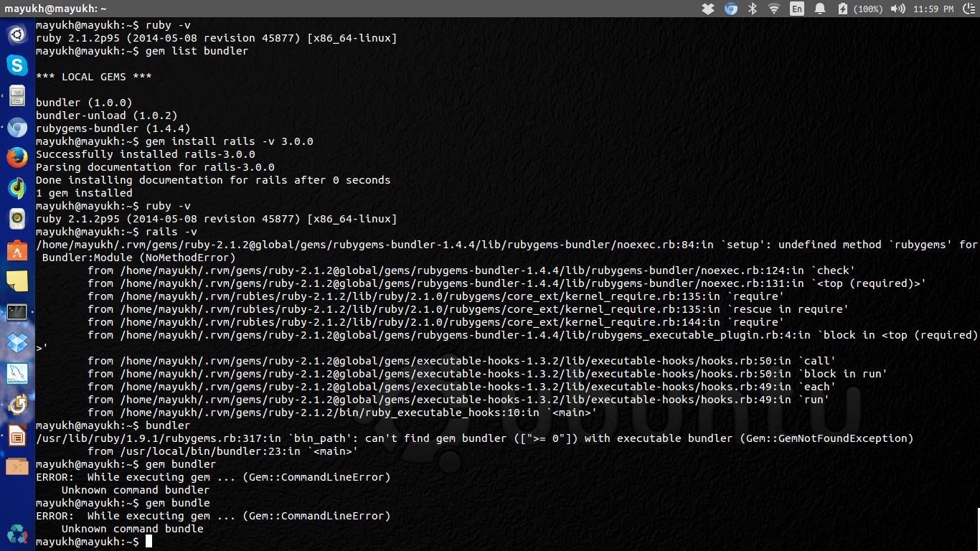This screenshot has height=551, width=980.
Task: Open the mounted folder drive launcher icon
Action: [x=17, y=467]
